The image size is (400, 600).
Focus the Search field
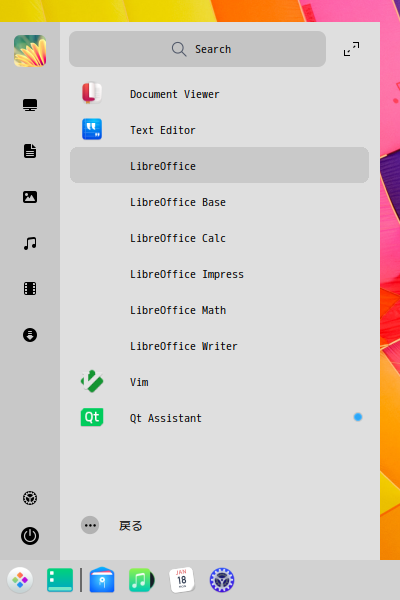pos(198,49)
